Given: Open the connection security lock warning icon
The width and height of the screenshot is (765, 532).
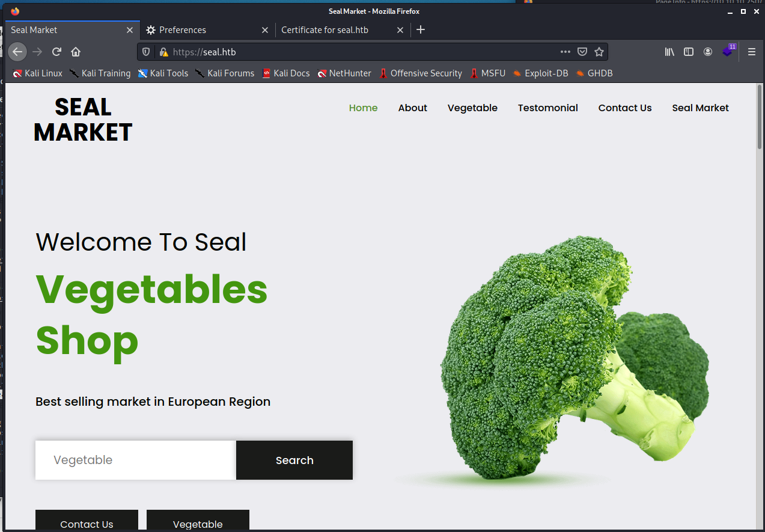Looking at the screenshot, I should click(x=163, y=52).
